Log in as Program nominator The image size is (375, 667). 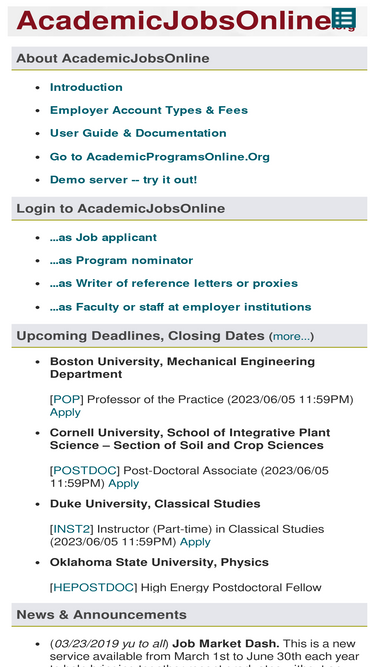tap(122, 260)
